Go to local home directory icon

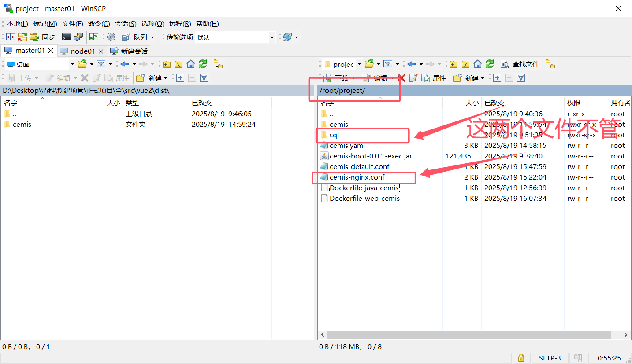coord(190,64)
